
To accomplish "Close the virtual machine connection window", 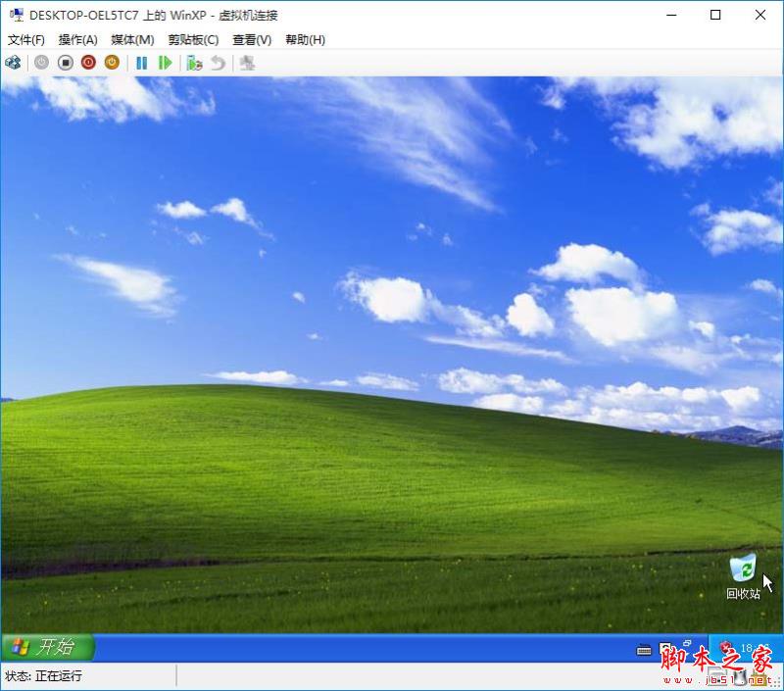I will (760, 15).
